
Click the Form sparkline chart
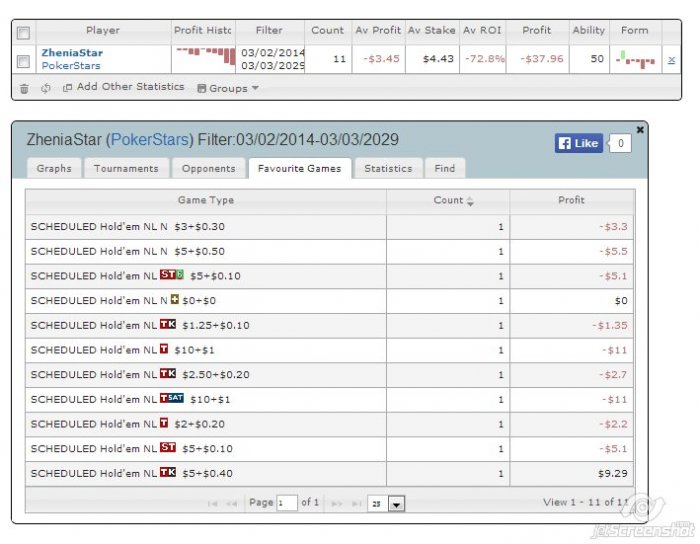[635, 59]
